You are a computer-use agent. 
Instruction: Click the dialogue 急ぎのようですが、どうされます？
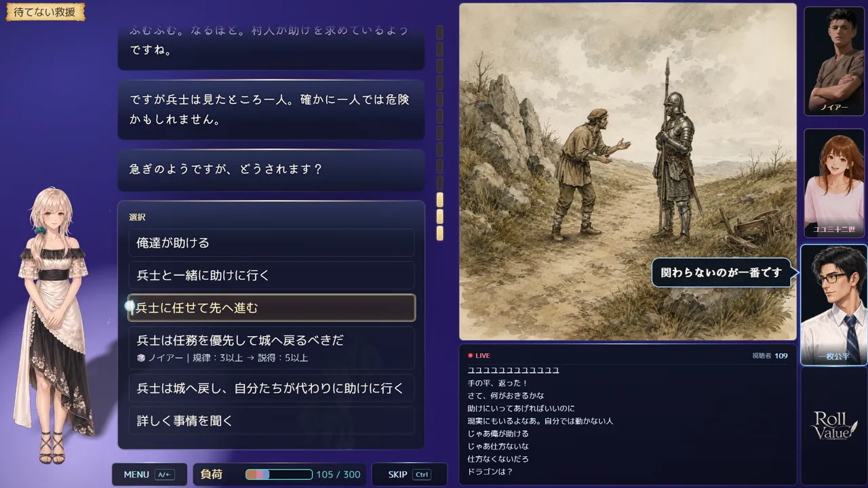pos(271,169)
